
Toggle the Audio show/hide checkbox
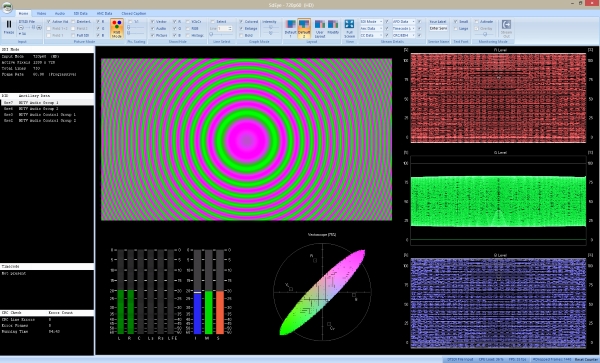(153, 28)
